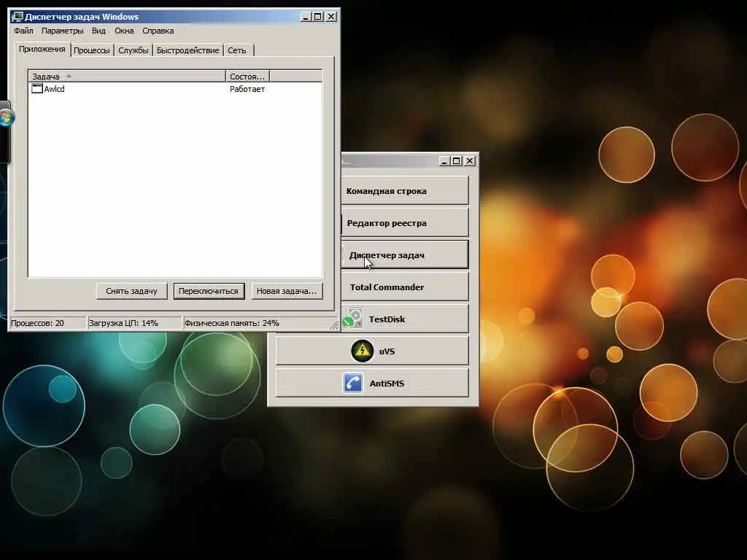The image size is (747, 560).
Task: Click the Новая задача button
Action: click(x=287, y=291)
